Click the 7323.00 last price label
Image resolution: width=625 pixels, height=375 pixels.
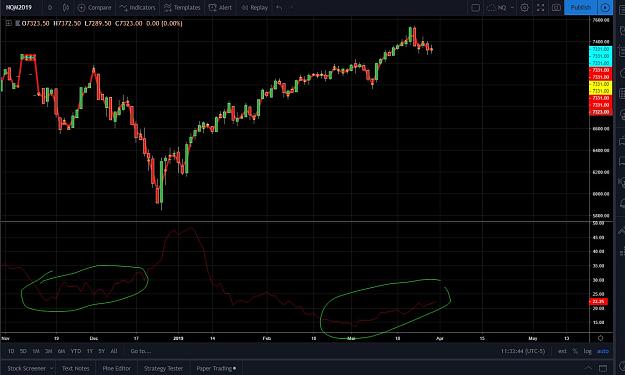point(600,112)
